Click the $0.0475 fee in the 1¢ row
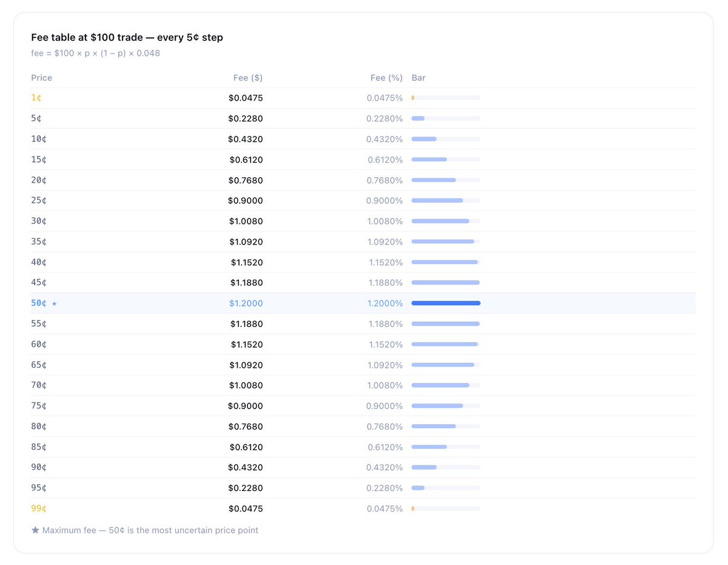This screenshot has height=565, width=728. [x=246, y=98]
